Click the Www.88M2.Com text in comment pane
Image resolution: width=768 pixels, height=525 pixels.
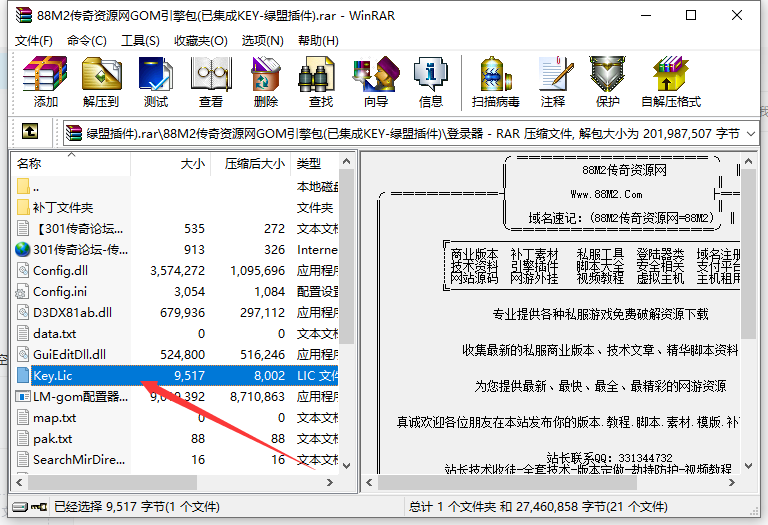[606, 194]
